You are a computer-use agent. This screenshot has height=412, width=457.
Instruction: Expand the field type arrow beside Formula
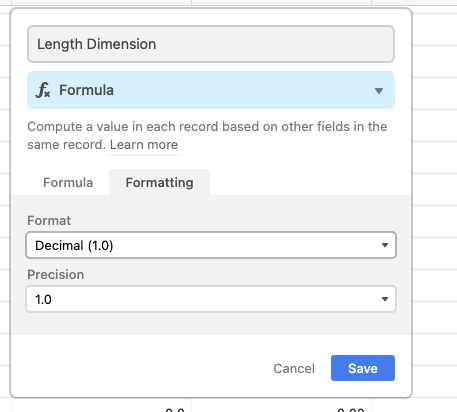pyautogui.click(x=379, y=91)
